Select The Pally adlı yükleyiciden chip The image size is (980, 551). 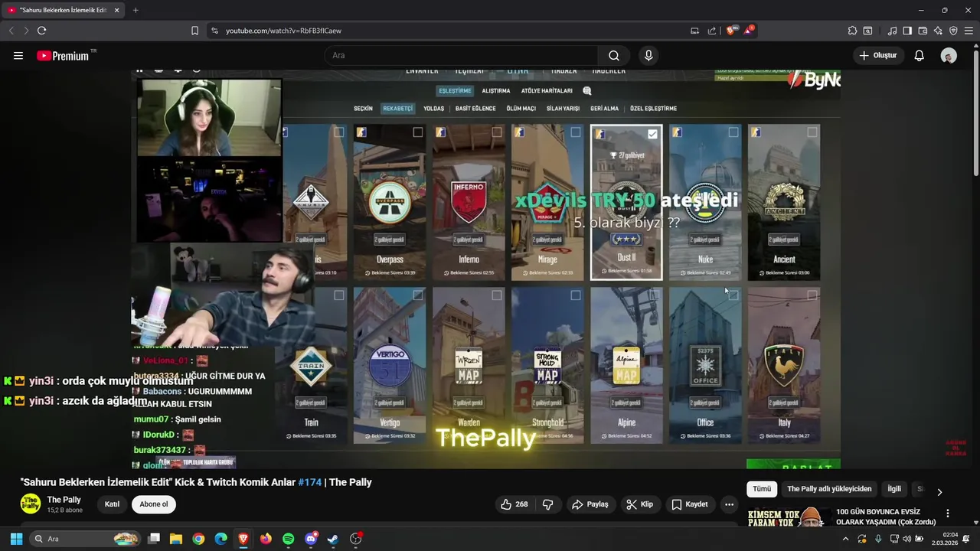point(829,489)
